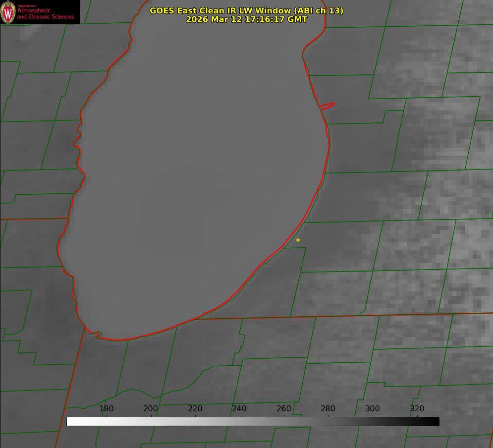Click the black right end of the colorbar
Viewport: 493px width, 448px height.
tap(435, 422)
